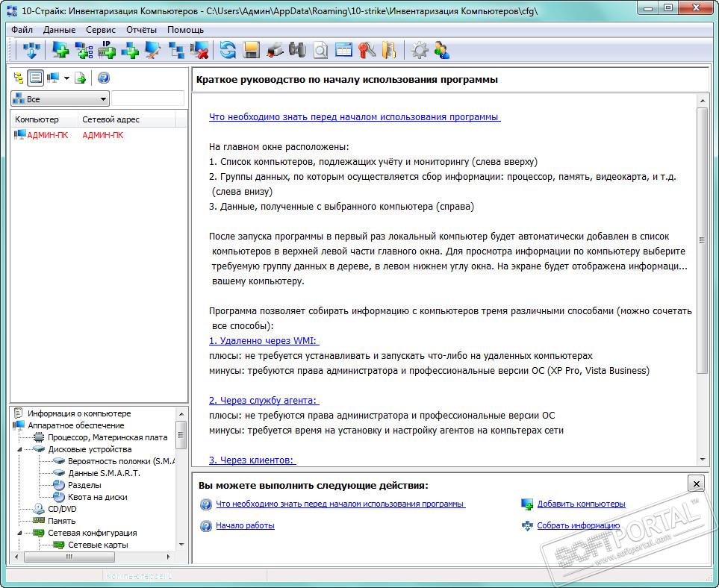Click the add group with green plus icon
The image size is (719, 588).
(130, 50)
